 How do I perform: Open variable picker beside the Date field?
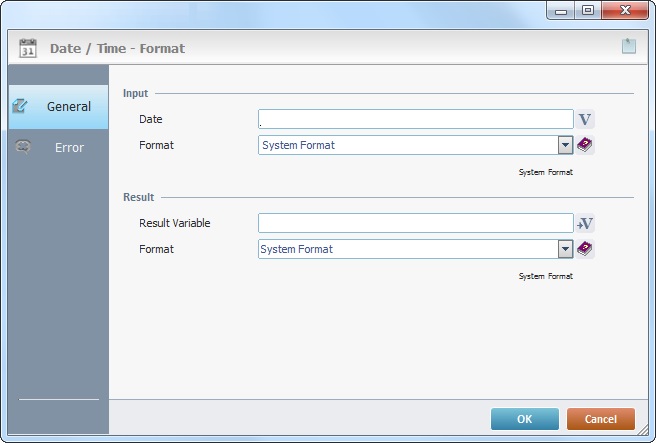point(585,119)
